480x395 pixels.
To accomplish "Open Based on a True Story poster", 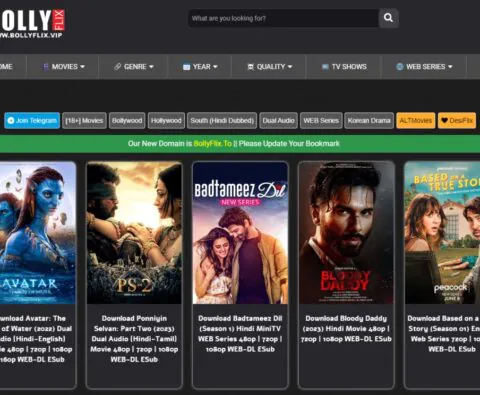I will (x=442, y=233).
